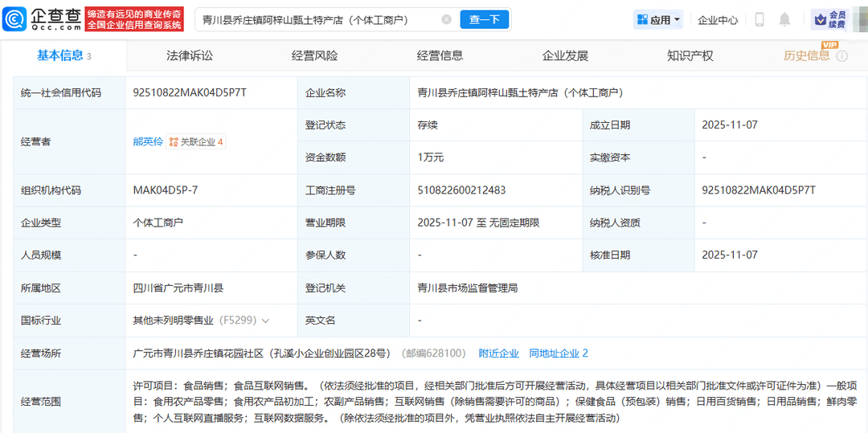
Task: Click the 经营范围 description text
Action: (x=496, y=402)
